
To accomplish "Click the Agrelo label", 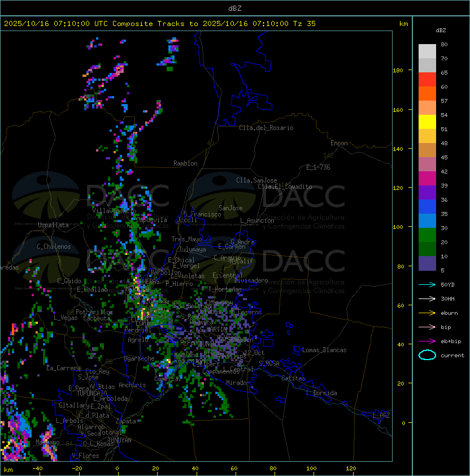I will click(x=138, y=340).
